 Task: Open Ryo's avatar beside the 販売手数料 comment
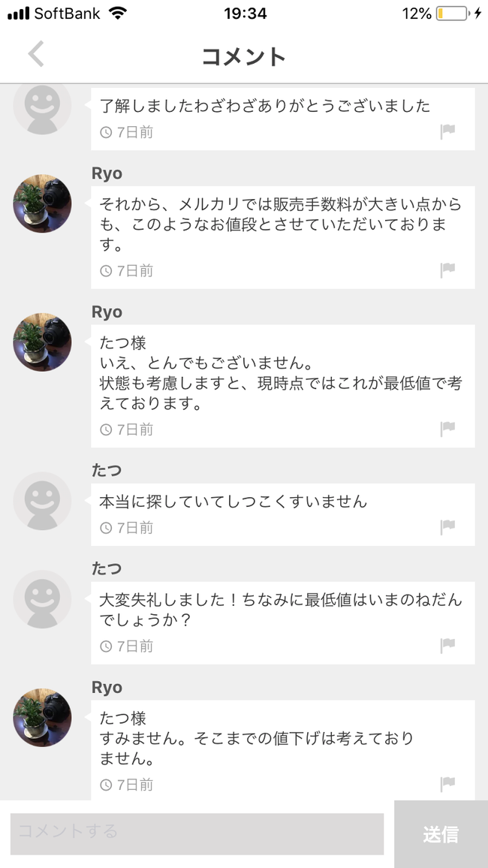[42, 203]
